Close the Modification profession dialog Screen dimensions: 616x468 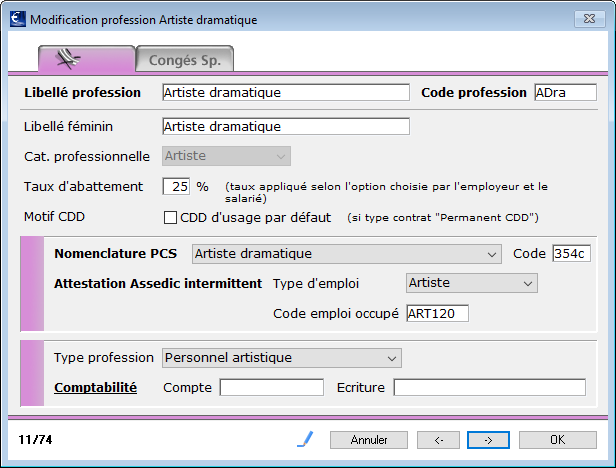[x=589, y=19]
